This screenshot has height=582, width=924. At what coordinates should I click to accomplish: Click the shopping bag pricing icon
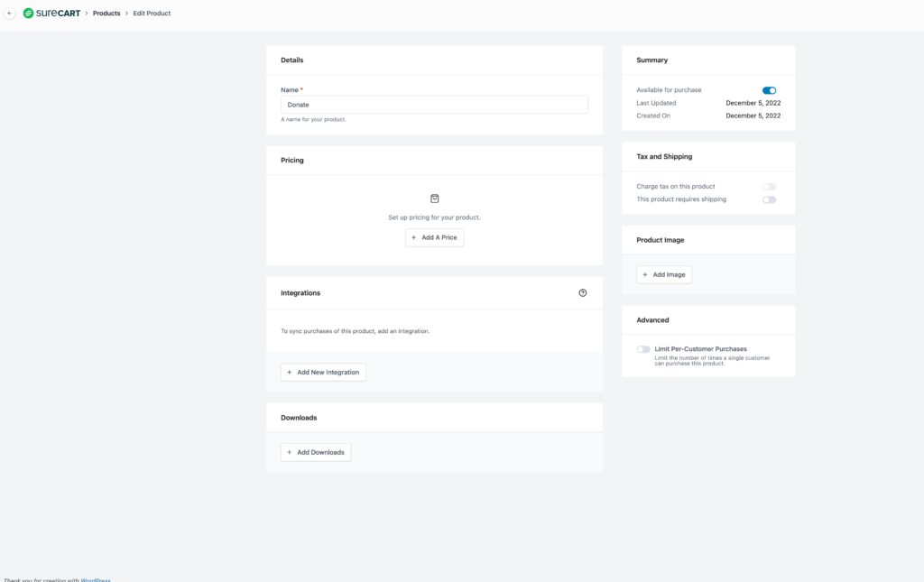point(434,199)
